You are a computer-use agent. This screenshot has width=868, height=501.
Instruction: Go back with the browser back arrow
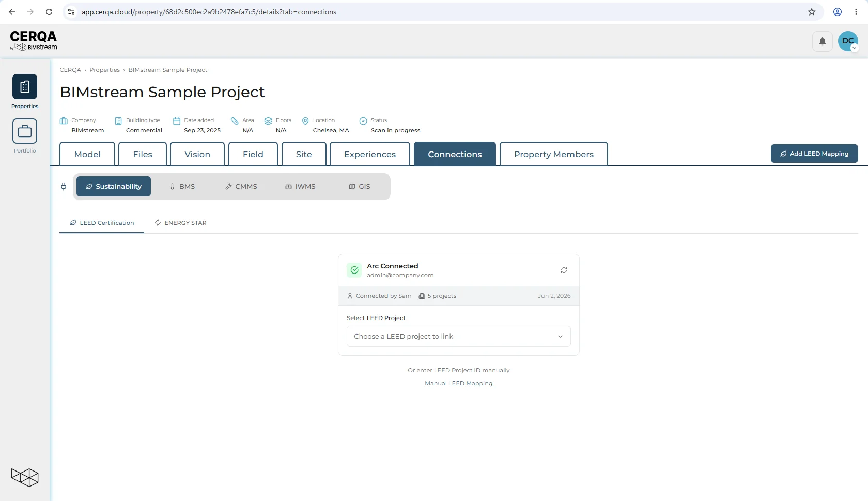pyautogui.click(x=12, y=12)
